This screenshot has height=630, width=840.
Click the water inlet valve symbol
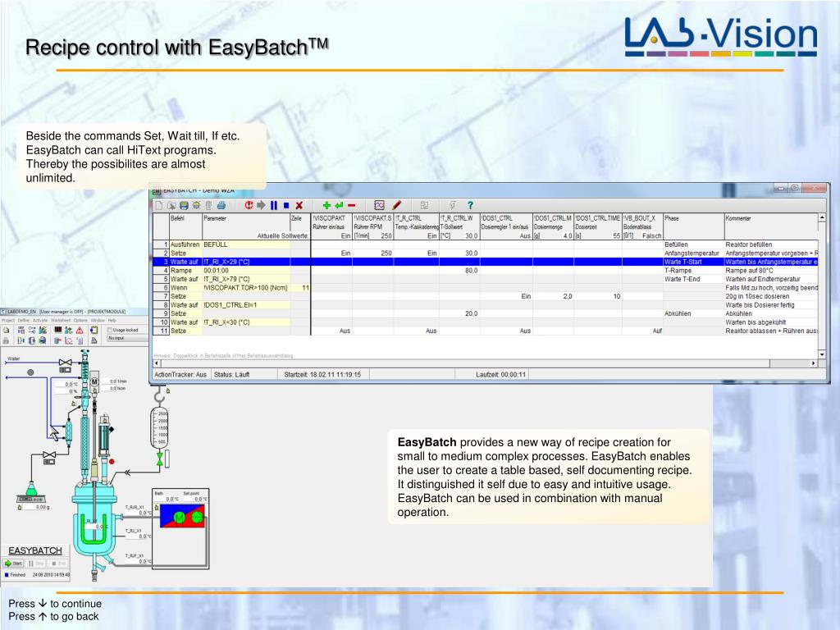pyautogui.click(x=66, y=363)
